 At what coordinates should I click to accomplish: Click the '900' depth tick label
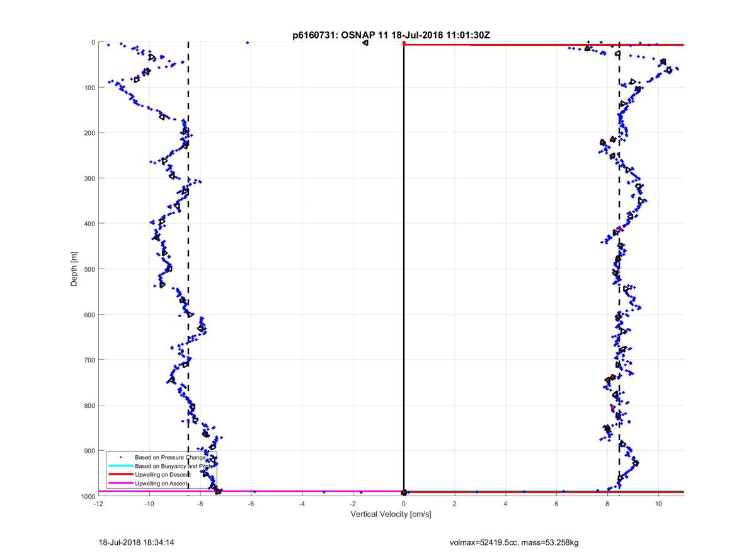point(89,451)
